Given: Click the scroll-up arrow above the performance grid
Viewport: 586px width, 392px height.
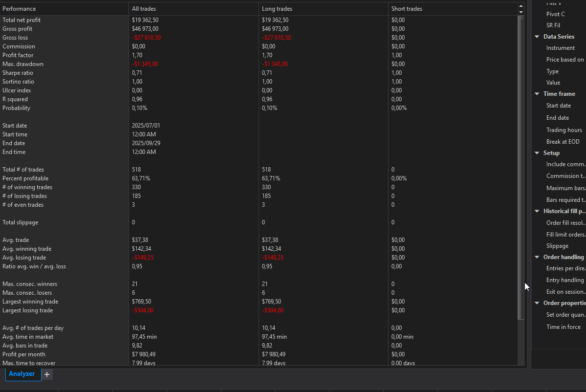Looking at the screenshot, I should 521,5.
